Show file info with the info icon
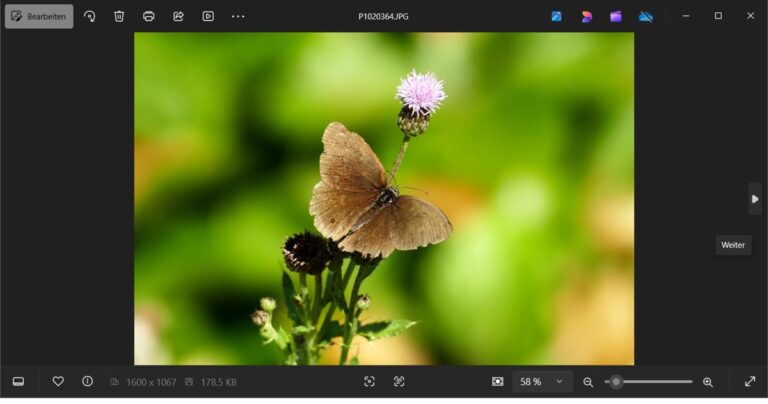The height and width of the screenshot is (404, 768). coord(88,381)
